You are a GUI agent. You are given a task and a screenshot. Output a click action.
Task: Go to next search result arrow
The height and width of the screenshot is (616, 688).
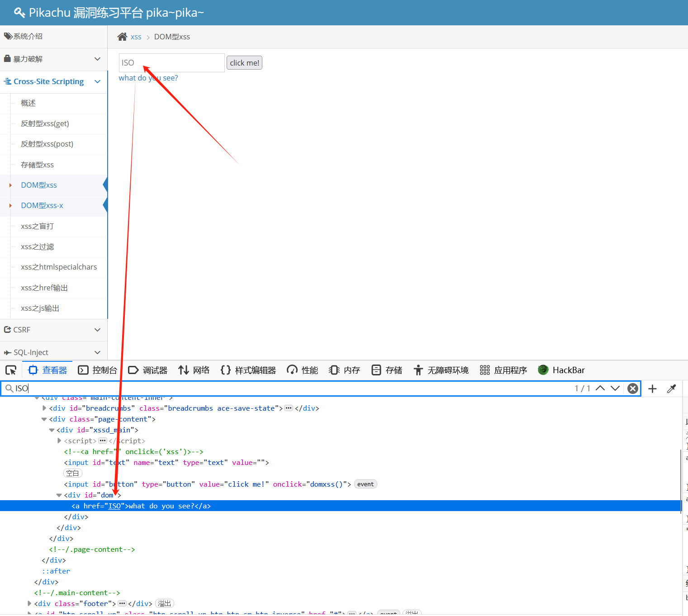pyautogui.click(x=615, y=388)
